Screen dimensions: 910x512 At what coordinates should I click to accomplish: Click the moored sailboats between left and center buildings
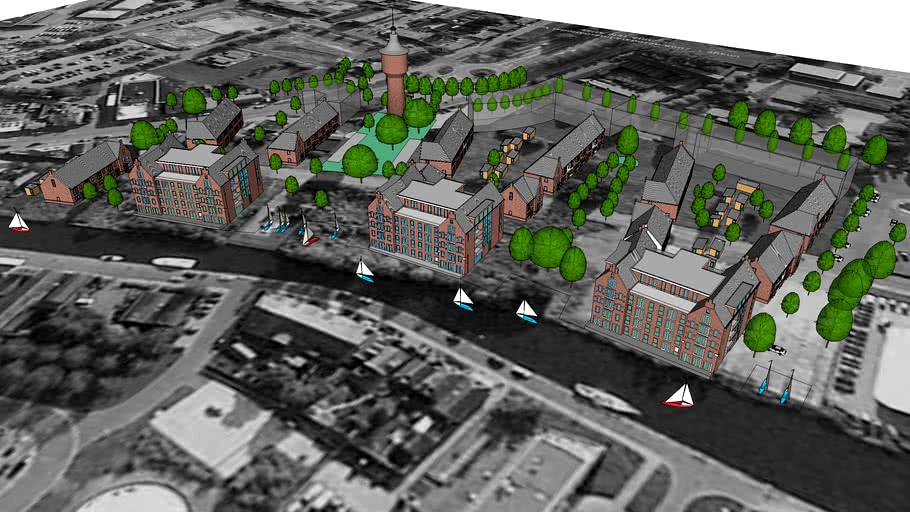click(300, 227)
